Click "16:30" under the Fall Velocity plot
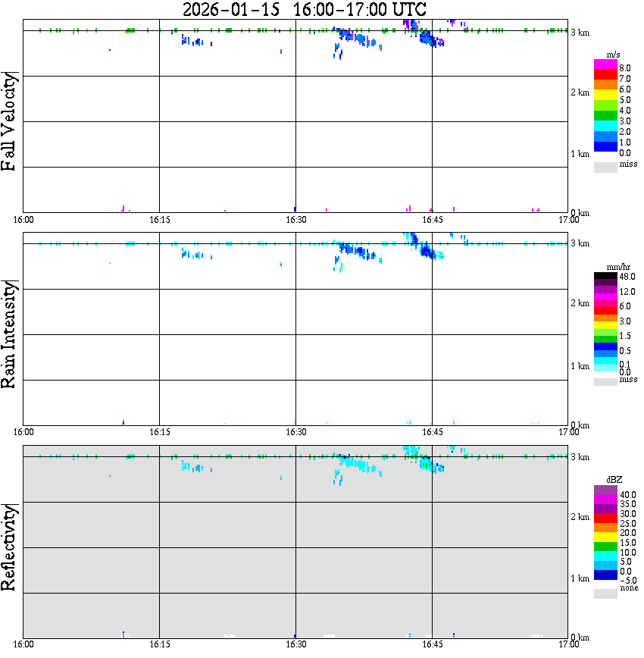Screen dimensions: 644x658 coord(295,220)
